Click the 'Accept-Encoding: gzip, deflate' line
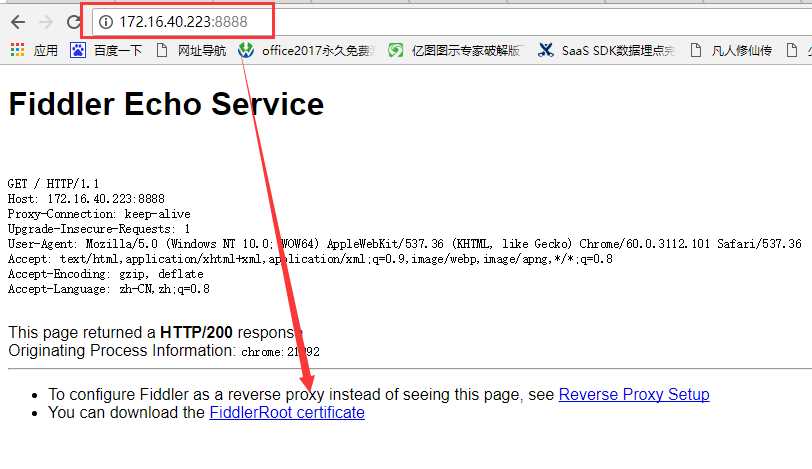Viewport: 812px width, 469px height. [106, 274]
